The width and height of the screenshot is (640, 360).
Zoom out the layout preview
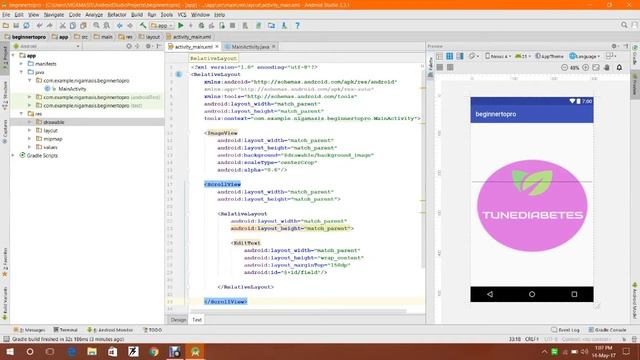(x=564, y=67)
